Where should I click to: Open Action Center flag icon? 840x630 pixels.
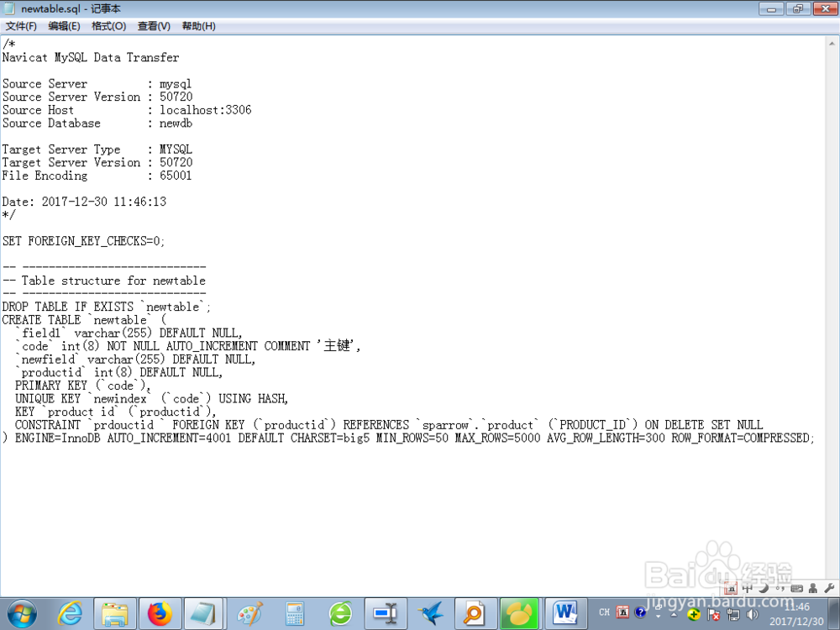[713, 615]
